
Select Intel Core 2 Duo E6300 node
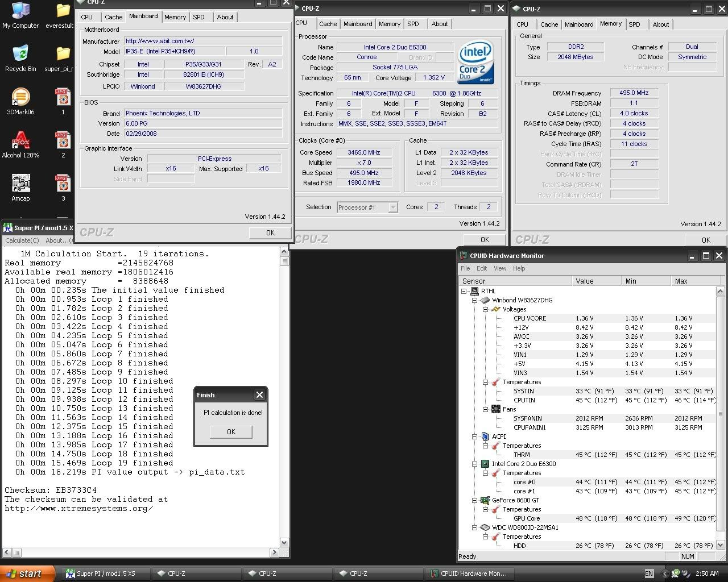click(x=524, y=464)
